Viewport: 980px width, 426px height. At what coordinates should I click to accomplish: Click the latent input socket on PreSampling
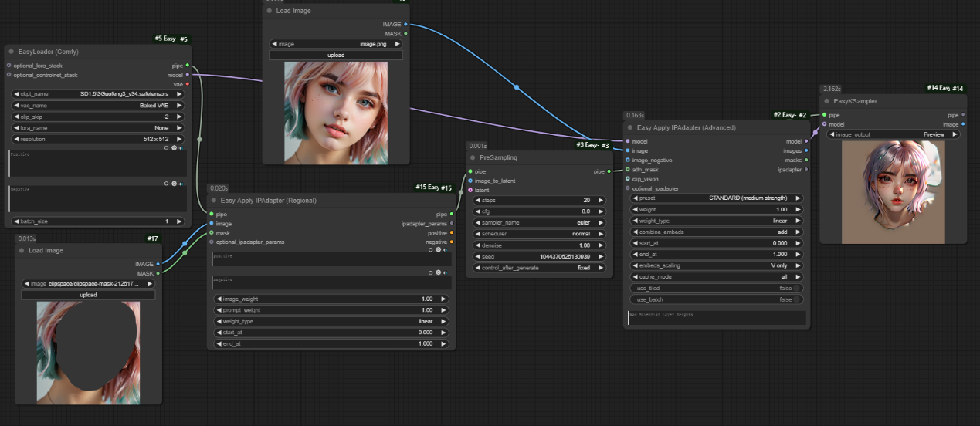pyautogui.click(x=470, y=190)
